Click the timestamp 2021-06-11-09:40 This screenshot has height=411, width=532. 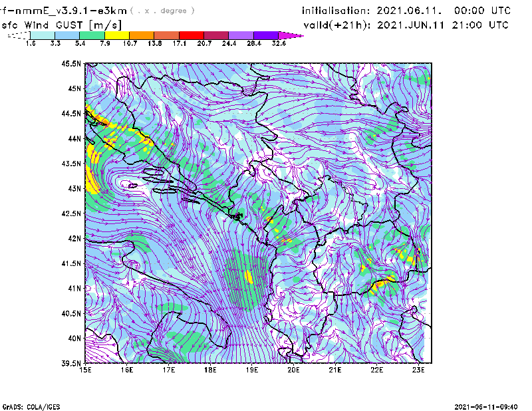486,407
